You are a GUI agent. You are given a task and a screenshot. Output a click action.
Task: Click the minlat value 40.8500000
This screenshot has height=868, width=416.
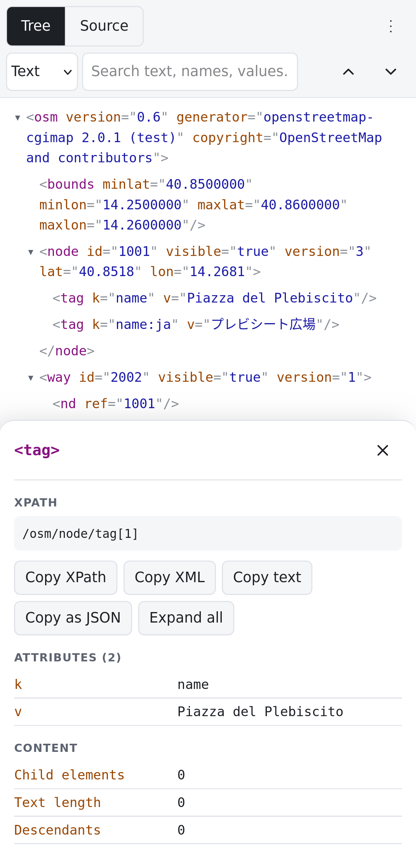tap(205, 184)
